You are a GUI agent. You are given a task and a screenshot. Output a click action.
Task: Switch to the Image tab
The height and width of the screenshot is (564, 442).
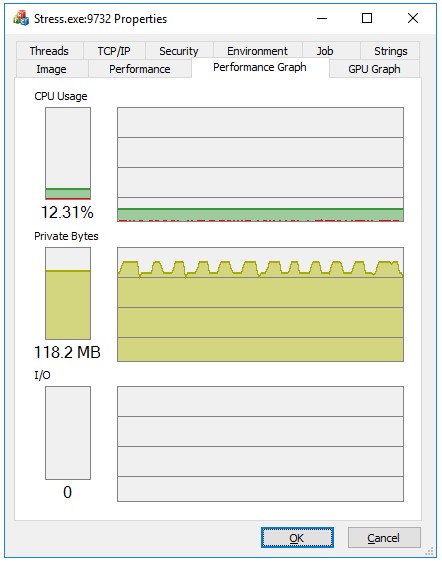(x=51, y=69)
